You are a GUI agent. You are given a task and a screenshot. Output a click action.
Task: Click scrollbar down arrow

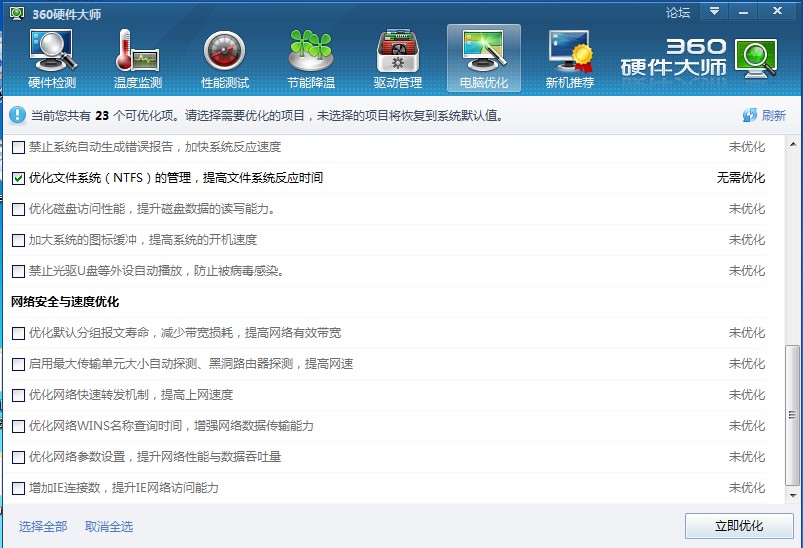coord(793,495)
